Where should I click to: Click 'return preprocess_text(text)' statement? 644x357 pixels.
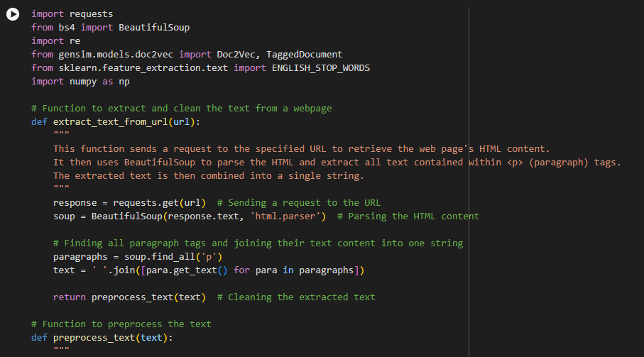tap(129, 297)
